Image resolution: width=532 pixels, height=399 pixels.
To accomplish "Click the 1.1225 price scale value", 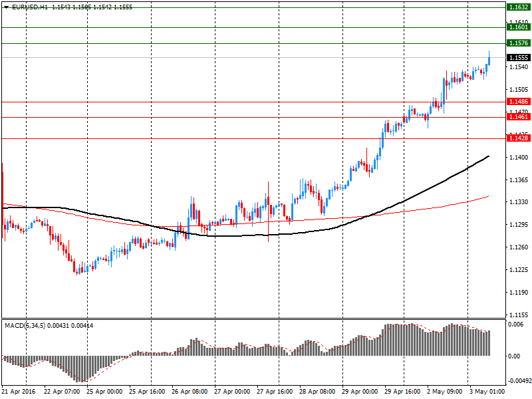I will (519, 270).
